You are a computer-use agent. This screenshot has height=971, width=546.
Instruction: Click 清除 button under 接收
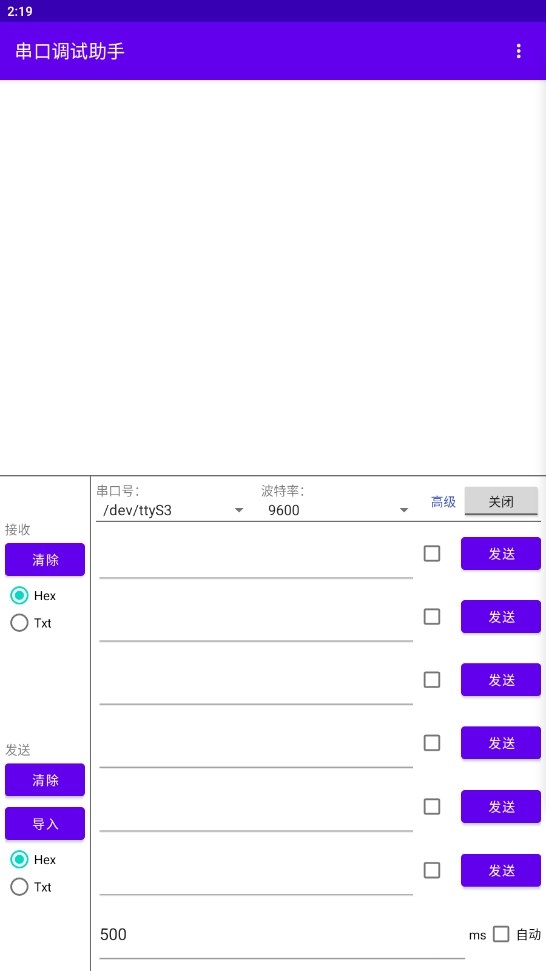(45, 560)
